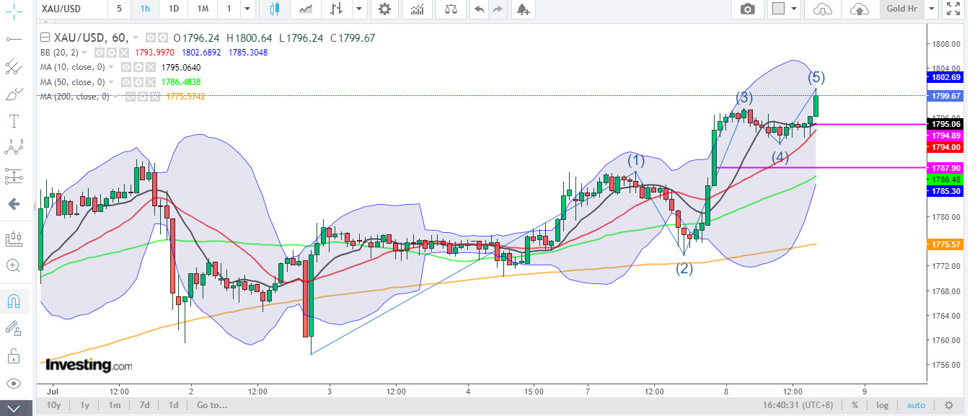Toggle hide all drawings eye icon
Viewport: 980px width, 416px height.
point(13,383)
